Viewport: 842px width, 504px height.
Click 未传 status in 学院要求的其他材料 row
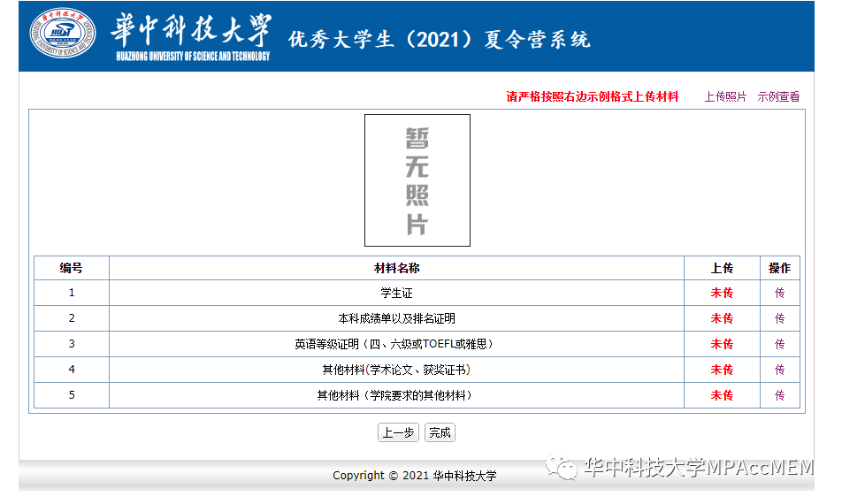722,395
